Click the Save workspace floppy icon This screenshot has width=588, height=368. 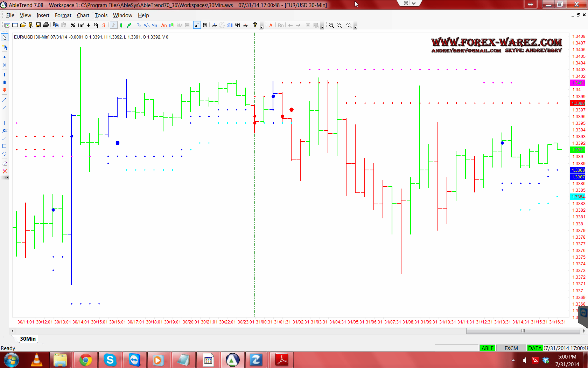[x=38, y=25]
